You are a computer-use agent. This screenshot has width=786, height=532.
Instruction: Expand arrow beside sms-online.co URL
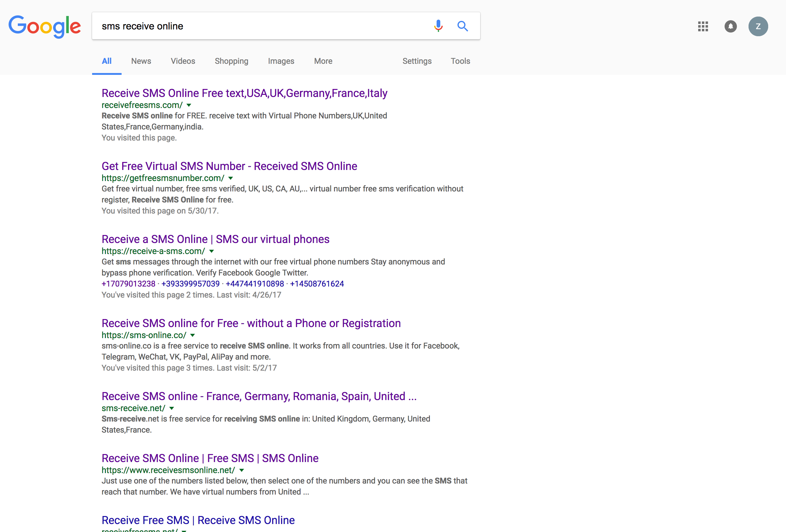[x=193, y=335]
